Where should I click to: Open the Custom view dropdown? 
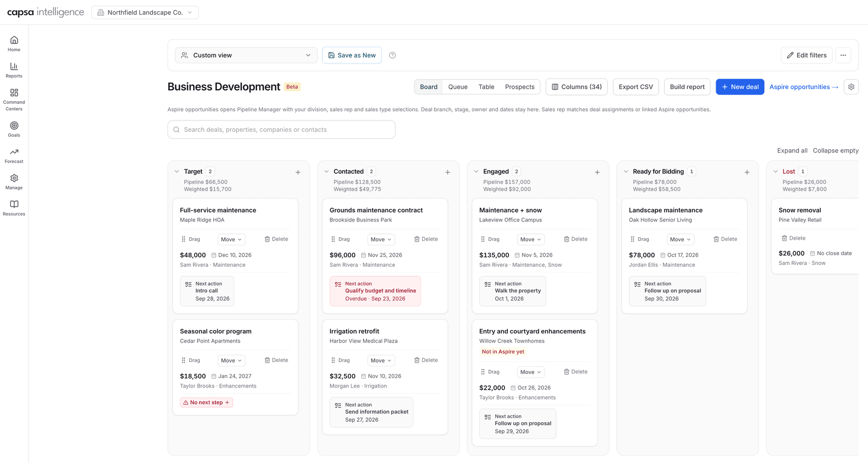(246, 55)
